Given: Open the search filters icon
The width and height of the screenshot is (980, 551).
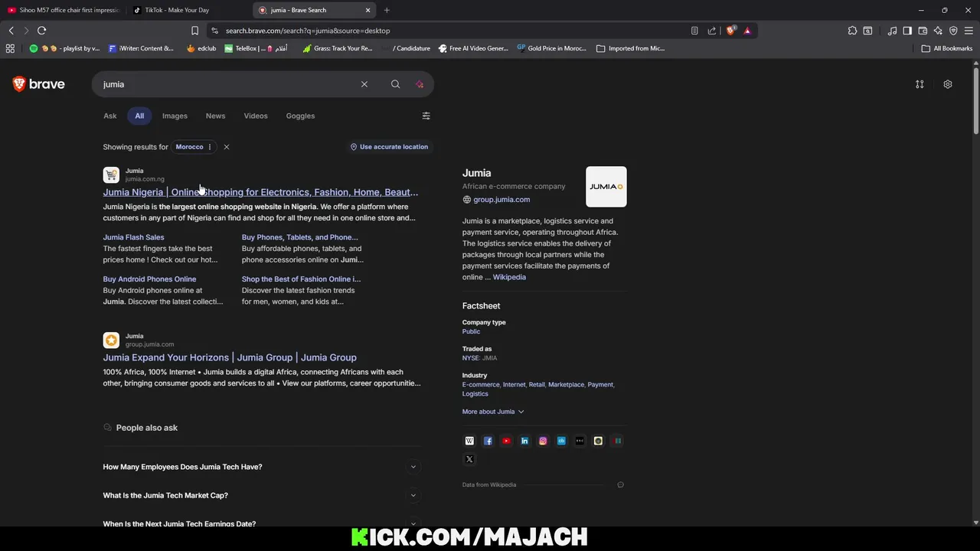Looking at the screenshot, I should point(426,116).
